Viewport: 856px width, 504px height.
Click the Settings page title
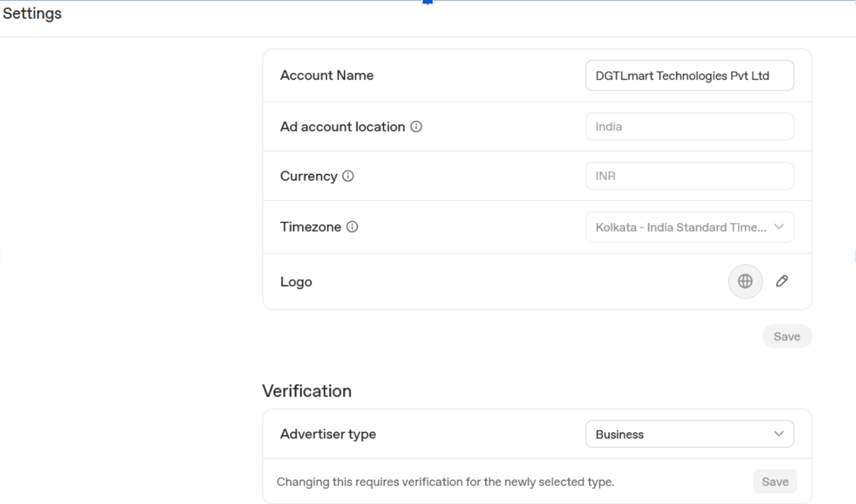coord(32,13)
